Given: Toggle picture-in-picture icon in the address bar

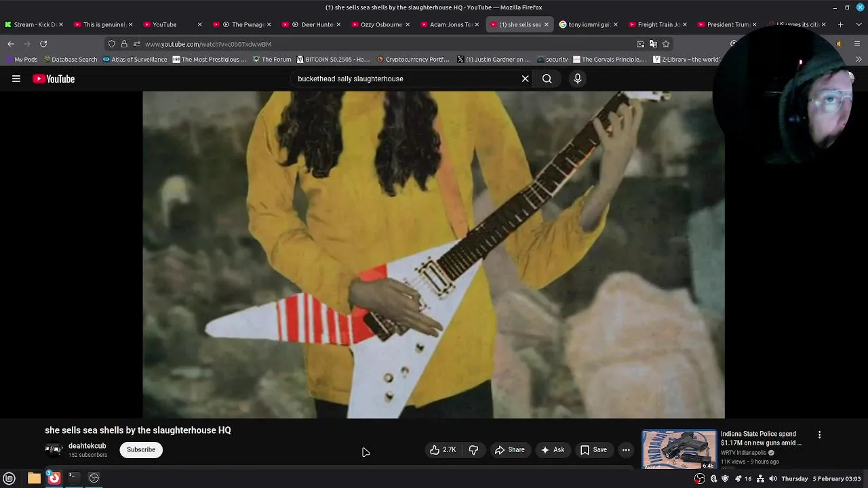Looking at the screenshot, I should coord(640,44).
